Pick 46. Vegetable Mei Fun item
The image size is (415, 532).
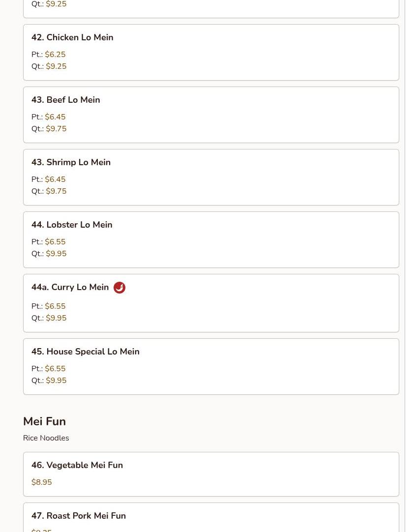point(211,474)
